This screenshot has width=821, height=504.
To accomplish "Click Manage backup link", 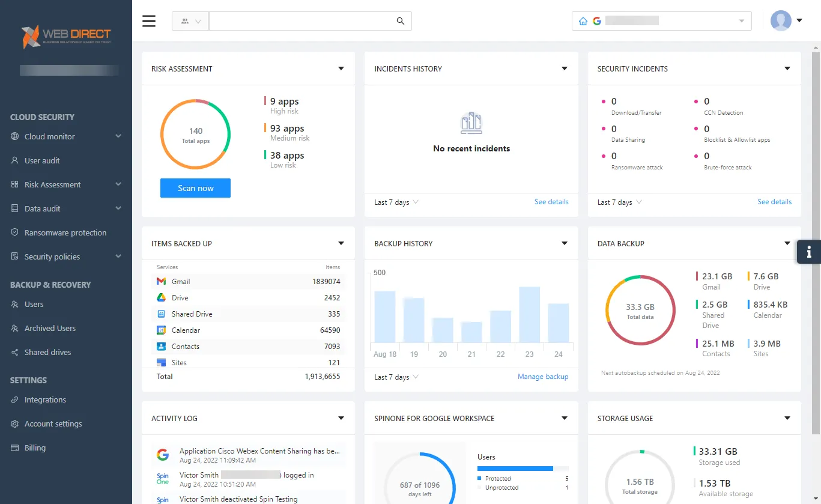I will point(543,377).
